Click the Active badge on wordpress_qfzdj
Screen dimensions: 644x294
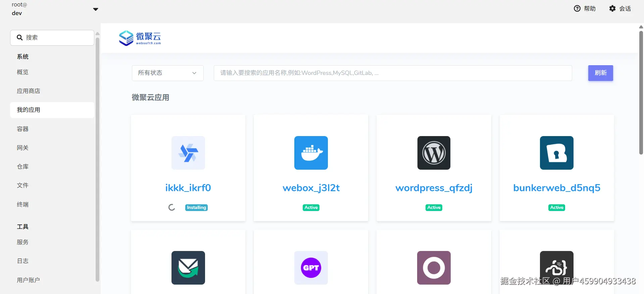(x=434, y=208)
